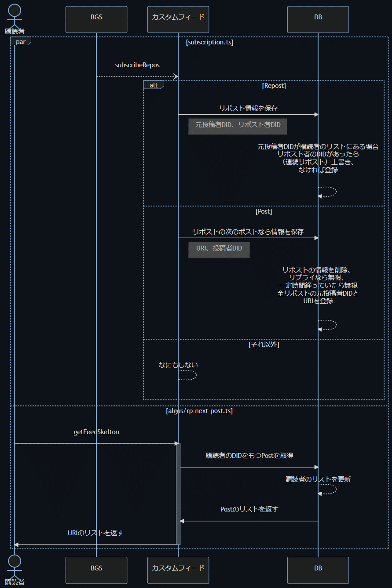
Task: Click the top DB participant box
Action: (x=318, y=19)
